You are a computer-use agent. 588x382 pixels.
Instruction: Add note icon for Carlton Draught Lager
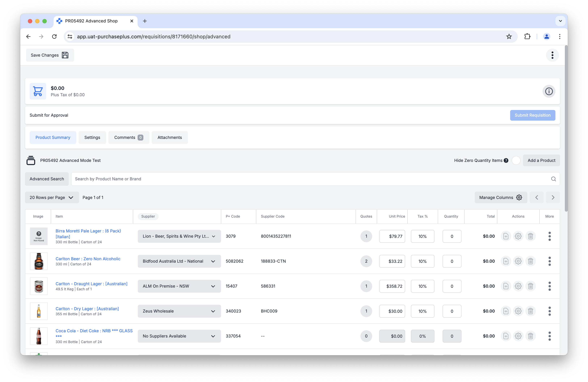(x=506, y=286)
